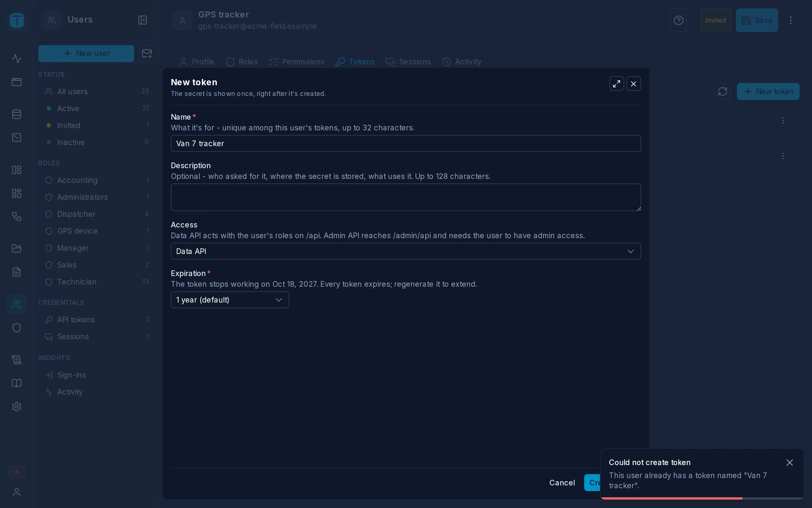The width and height of the screenshot is (812, 508).
Task: Click the Save button in header
Action: 757,20
